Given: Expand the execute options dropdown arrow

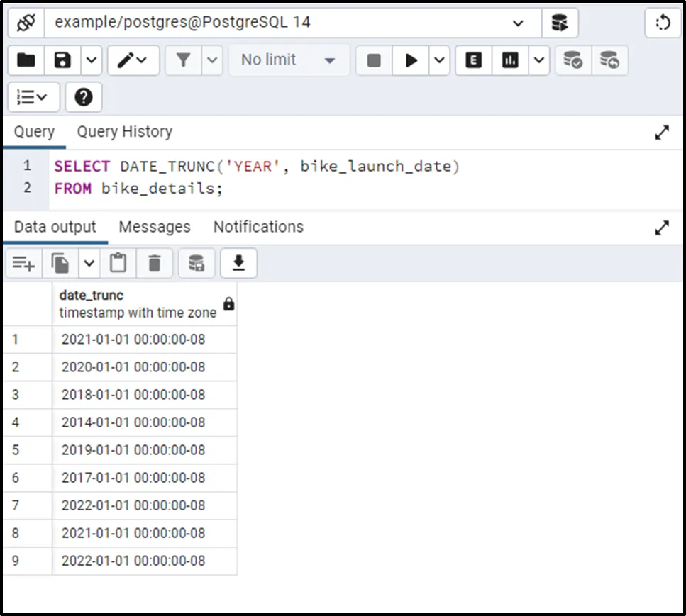Looking at the screenshot, I should pyautogui.click(x=440, y=60).
